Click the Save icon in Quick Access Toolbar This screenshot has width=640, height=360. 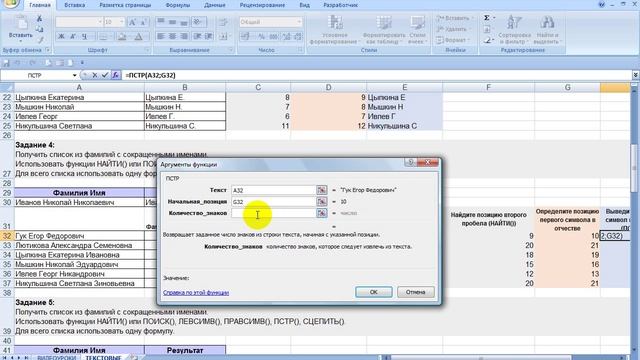(x=6, y=63)
